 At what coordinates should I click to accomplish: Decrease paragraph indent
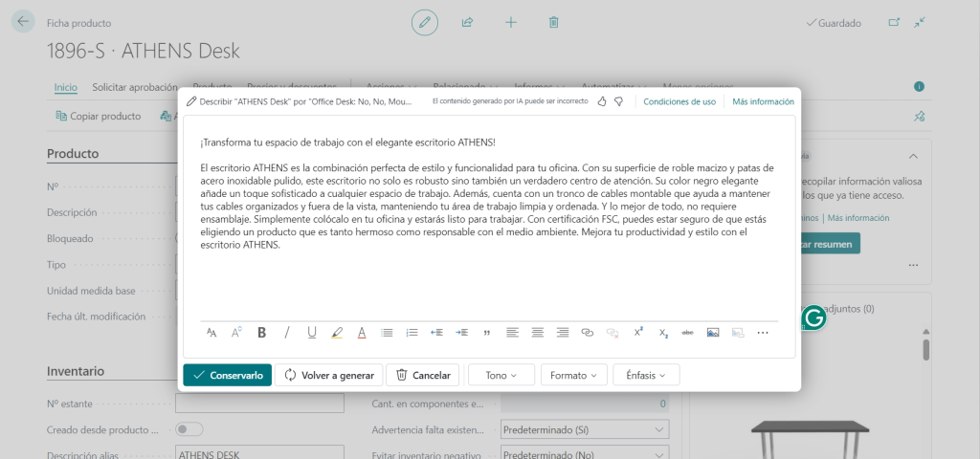point(436,333)
